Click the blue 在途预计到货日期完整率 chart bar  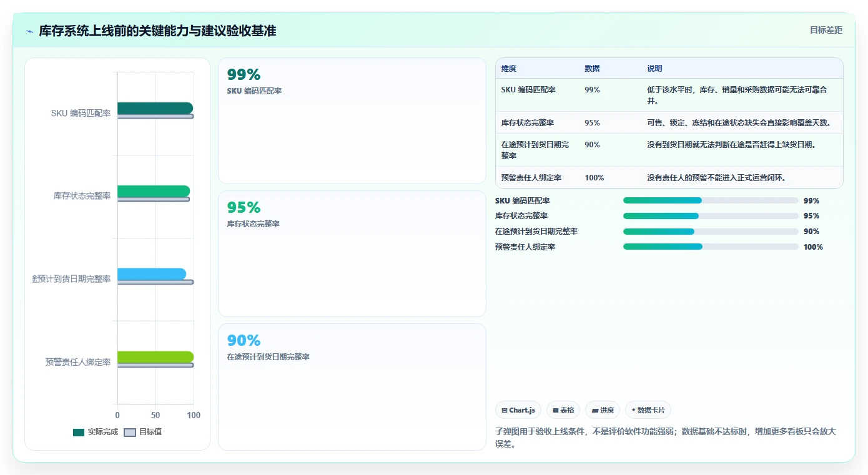tap(152, 274)
